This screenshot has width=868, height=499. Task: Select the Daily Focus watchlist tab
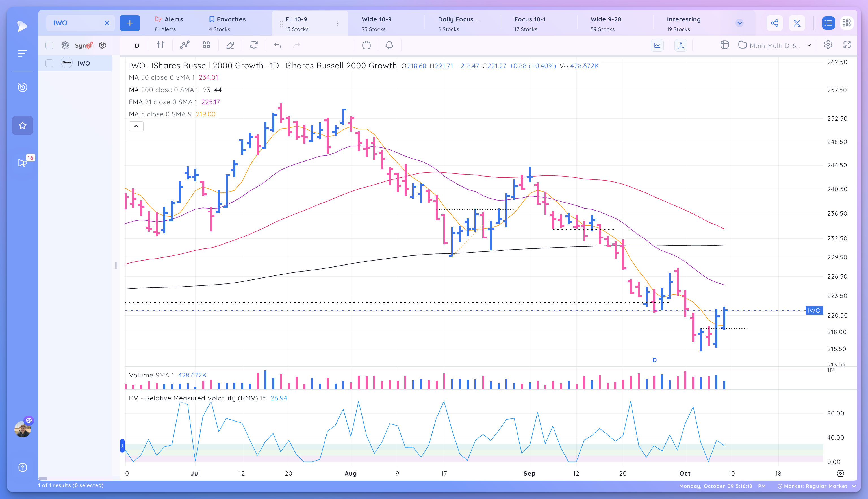click(x=459, y=24)
